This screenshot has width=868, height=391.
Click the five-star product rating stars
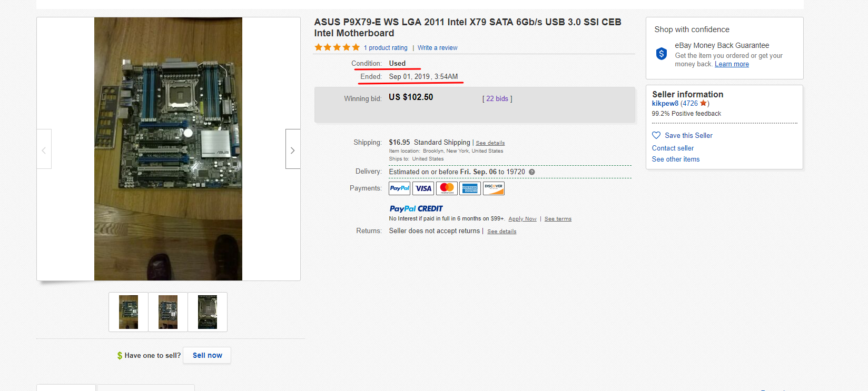pyautogui.click(x=337, y=47)
